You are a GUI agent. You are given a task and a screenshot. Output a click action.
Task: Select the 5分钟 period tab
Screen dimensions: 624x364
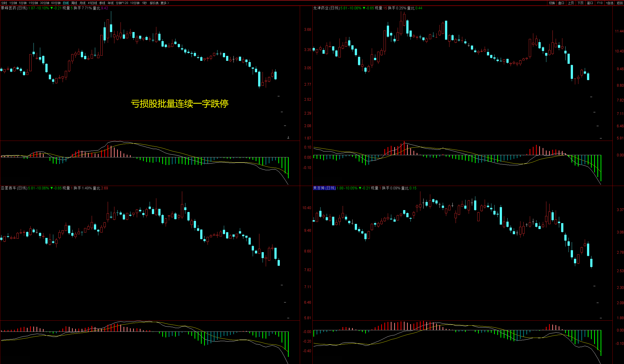click(x=23, y=3)
